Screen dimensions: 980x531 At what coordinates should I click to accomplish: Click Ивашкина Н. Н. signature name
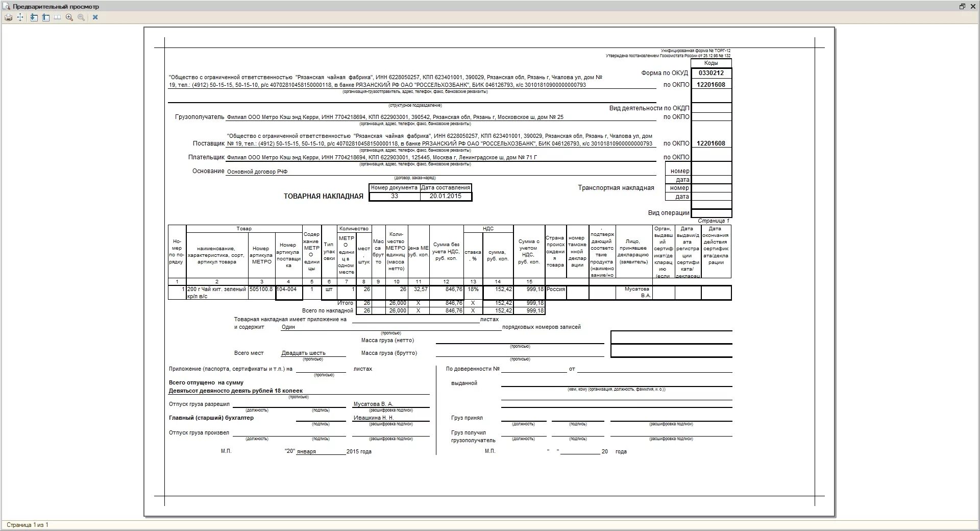[x=374, y=418]
